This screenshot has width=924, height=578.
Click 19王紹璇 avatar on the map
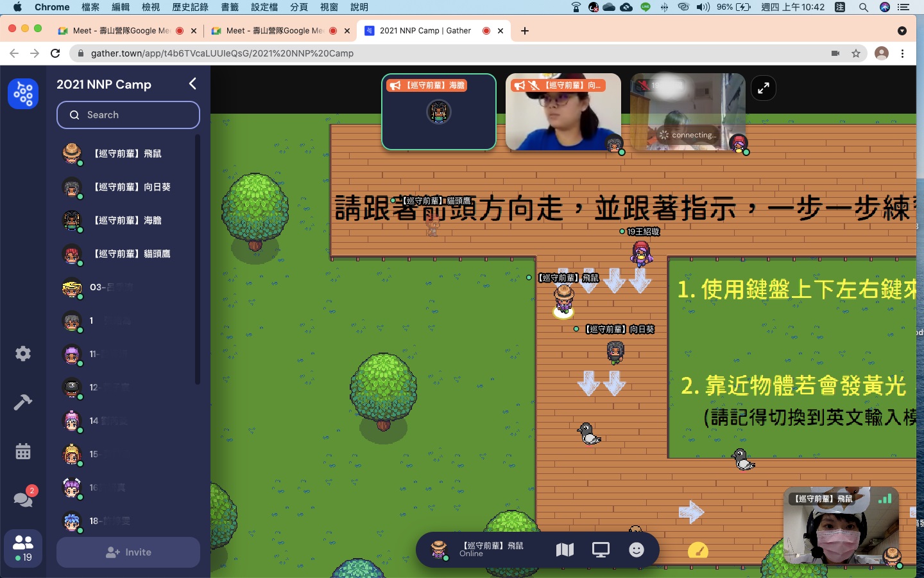tap(641, 253)
